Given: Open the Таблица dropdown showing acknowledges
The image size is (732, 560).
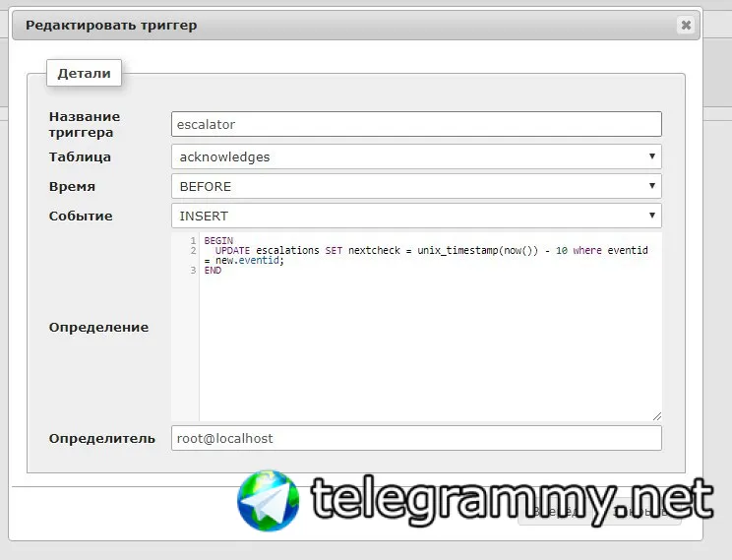Looking at the screenshot, I should tap(416, 156).
